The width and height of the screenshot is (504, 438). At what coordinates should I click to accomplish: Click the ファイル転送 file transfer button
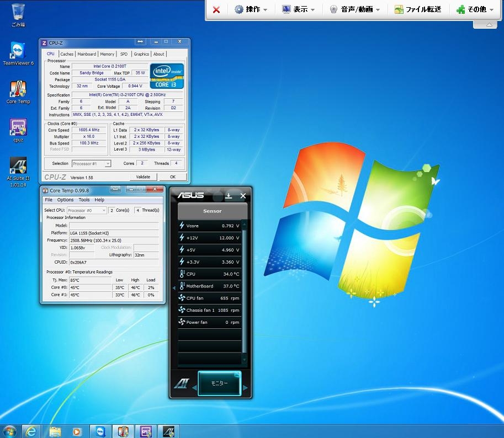[417, 9]
